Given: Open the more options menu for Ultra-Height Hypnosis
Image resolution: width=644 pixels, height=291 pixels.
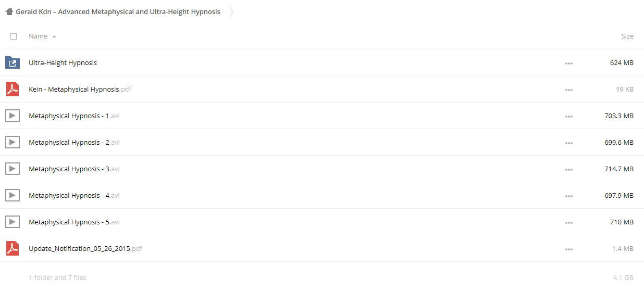Looking at the screenshot, I should point(568,64).
